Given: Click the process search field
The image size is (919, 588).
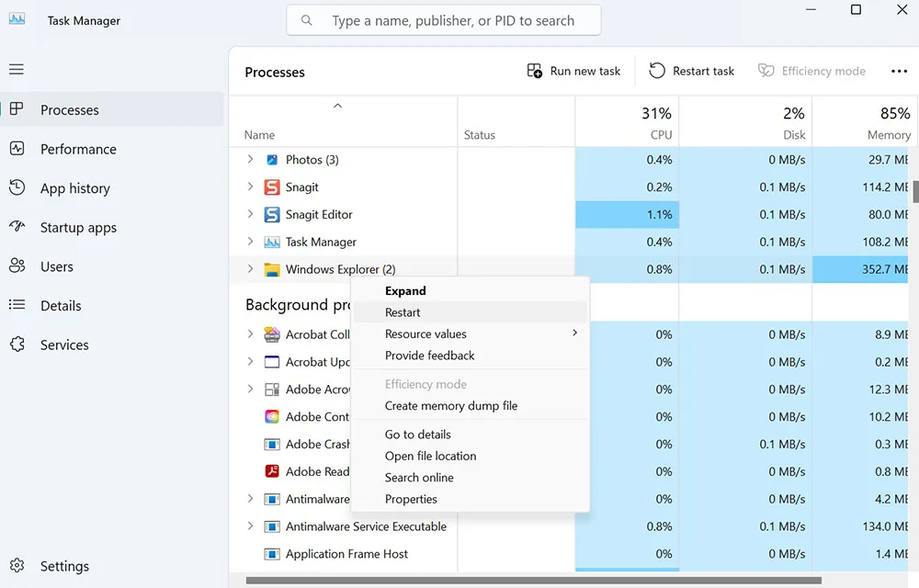Looking at the screenshot, I should pyautogui.click(x=443, y=19).
